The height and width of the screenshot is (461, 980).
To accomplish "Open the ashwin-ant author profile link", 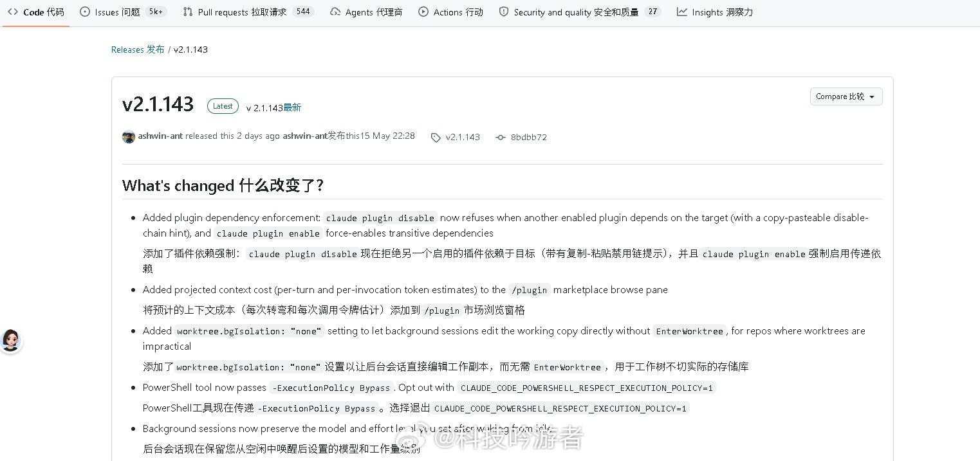I will point(160,136).
